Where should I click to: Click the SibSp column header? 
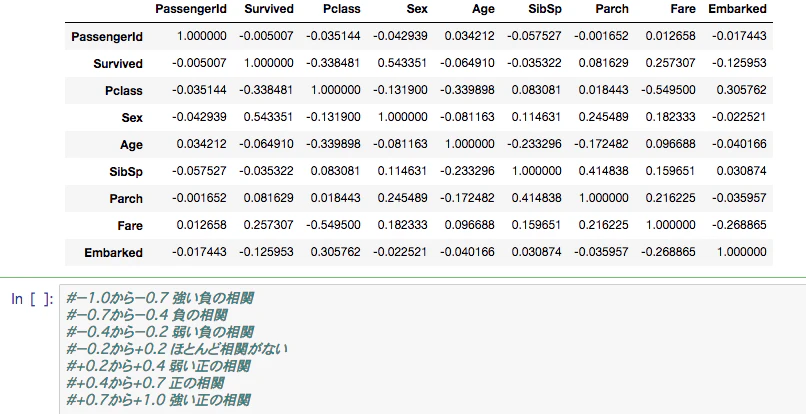545,9
